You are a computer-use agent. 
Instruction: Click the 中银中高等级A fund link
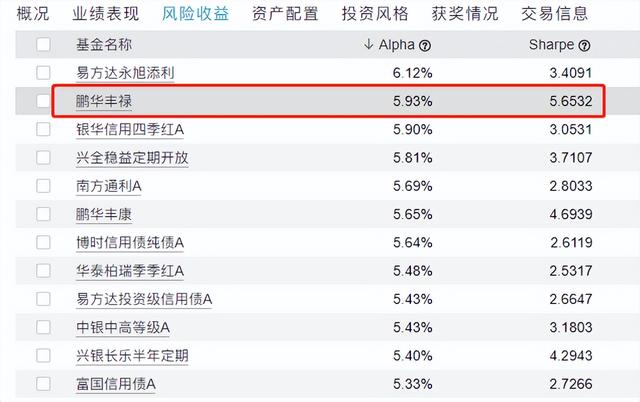click(123, 327)
